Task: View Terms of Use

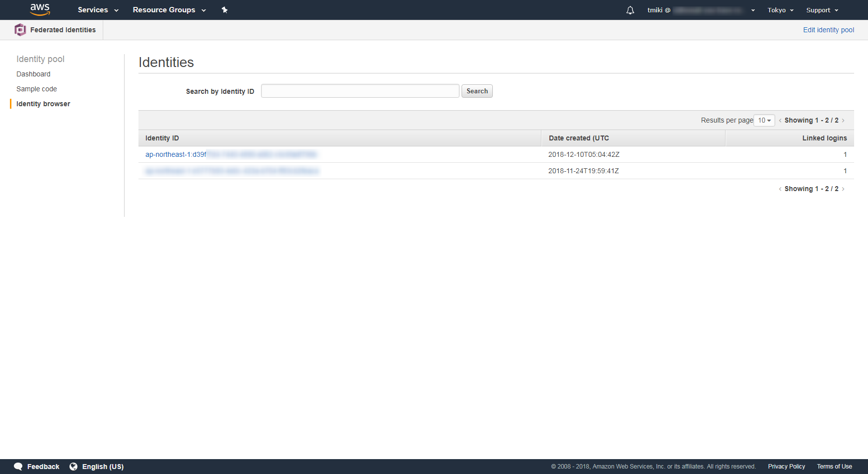Action: click(x=834, y=467)
